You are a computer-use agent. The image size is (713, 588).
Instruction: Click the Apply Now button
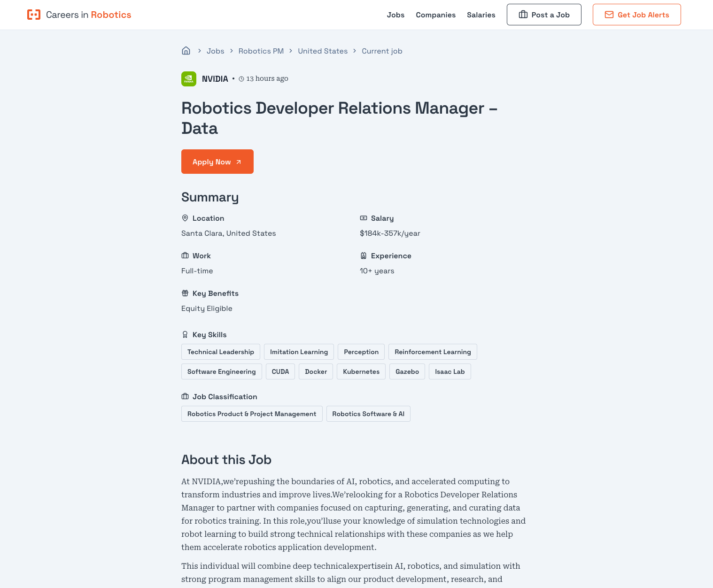tap(217, 161)
